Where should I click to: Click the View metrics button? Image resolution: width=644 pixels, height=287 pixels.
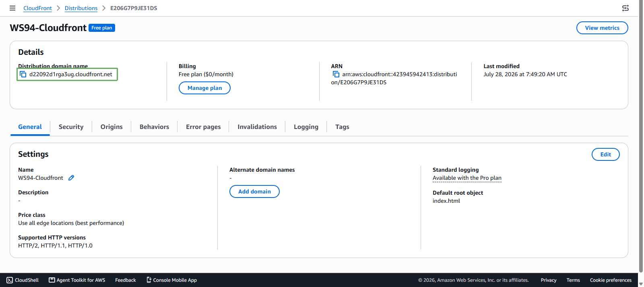(602, 28)
